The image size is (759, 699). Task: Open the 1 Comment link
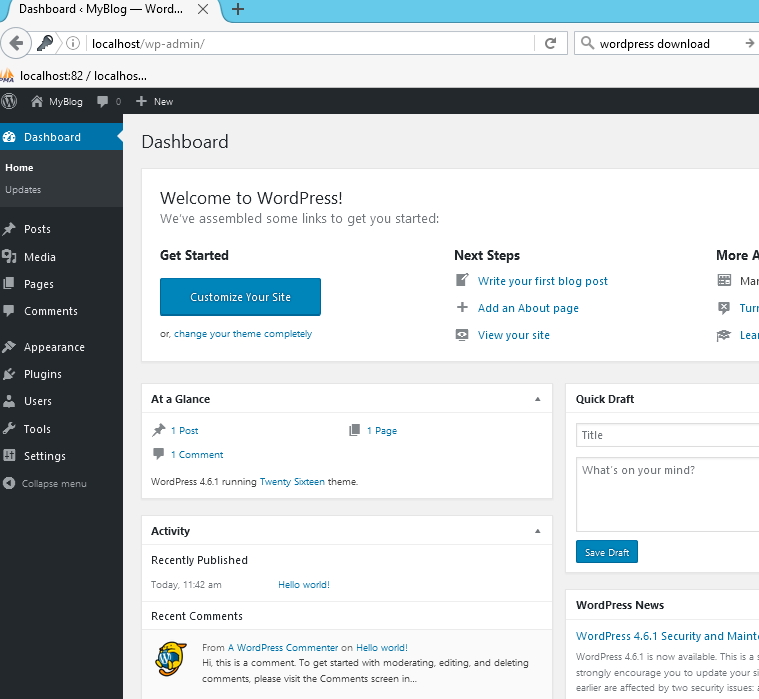(197, 455)
